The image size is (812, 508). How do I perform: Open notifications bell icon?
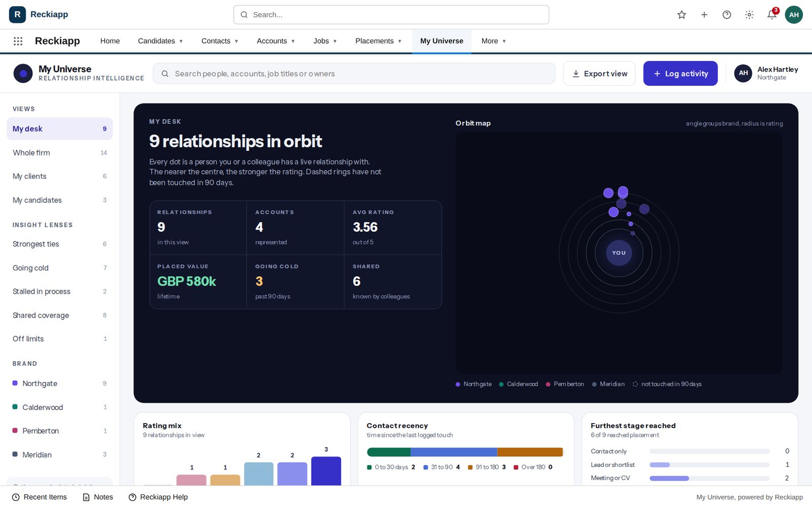click(x=772, y=15)
